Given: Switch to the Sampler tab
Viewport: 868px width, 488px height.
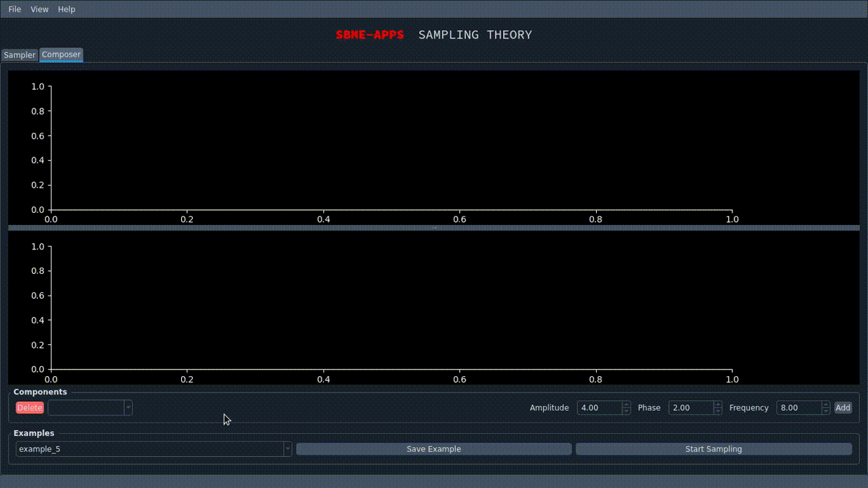Looking at the screenshot, I should (20, 55).
